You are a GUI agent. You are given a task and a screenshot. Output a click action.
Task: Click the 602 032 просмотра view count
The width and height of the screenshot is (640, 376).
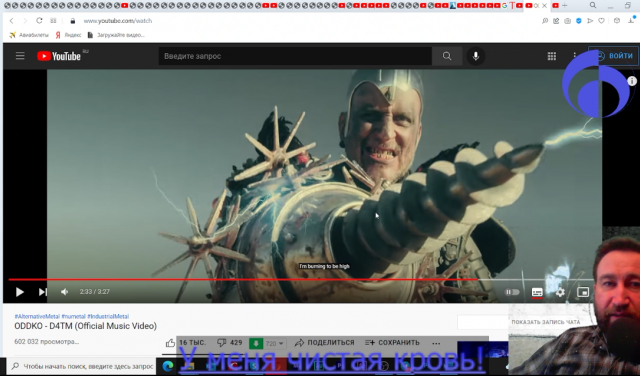(47, 342)
